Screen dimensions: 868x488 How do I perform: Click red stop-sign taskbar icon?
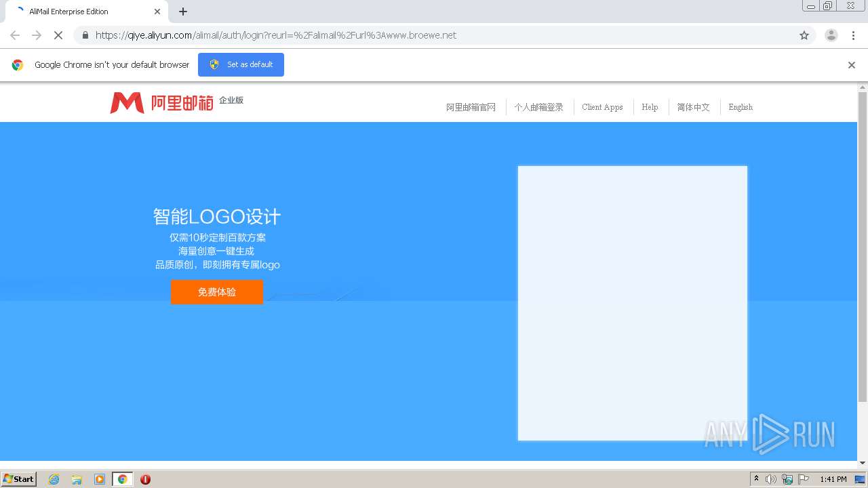point(145,479)
